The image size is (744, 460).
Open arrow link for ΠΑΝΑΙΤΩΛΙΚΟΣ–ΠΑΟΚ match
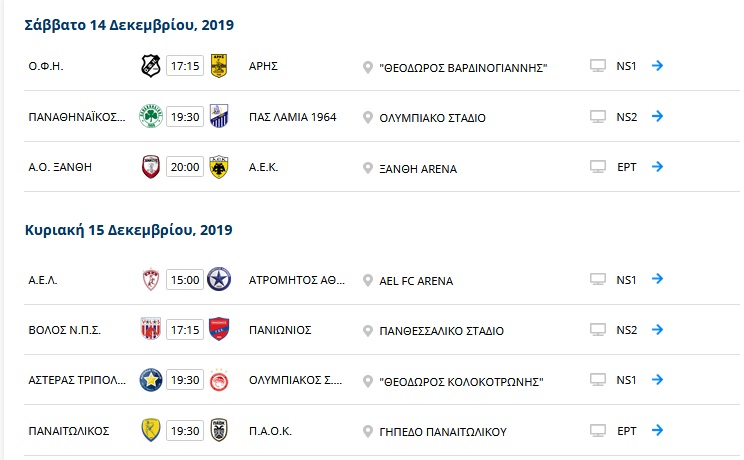point(657,431)
